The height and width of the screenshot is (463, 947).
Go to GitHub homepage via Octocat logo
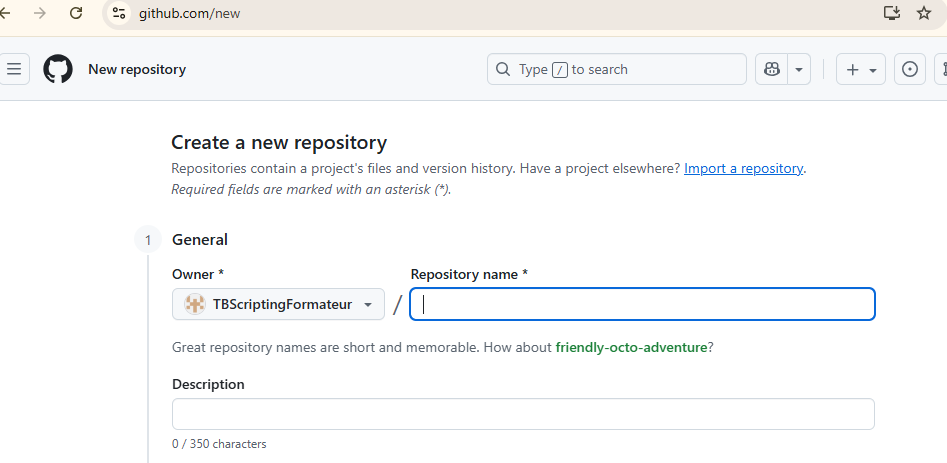pyautogui.click(x=58, y=69)
